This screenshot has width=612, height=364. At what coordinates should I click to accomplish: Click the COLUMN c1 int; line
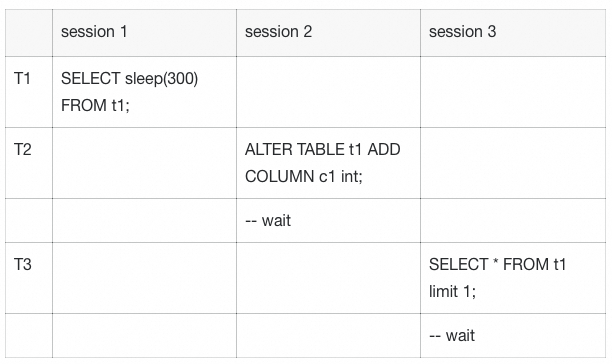point(304,176)
